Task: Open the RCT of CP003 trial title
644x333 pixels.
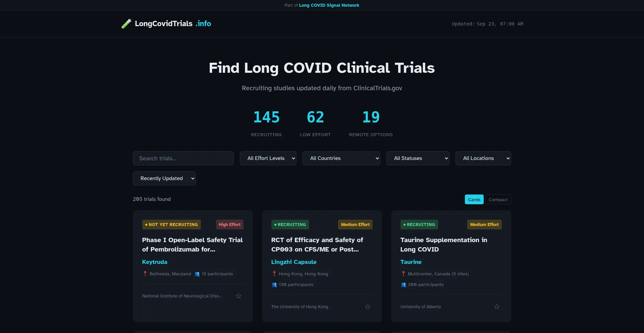Action: pyautogui.click(x=317, y=244)
